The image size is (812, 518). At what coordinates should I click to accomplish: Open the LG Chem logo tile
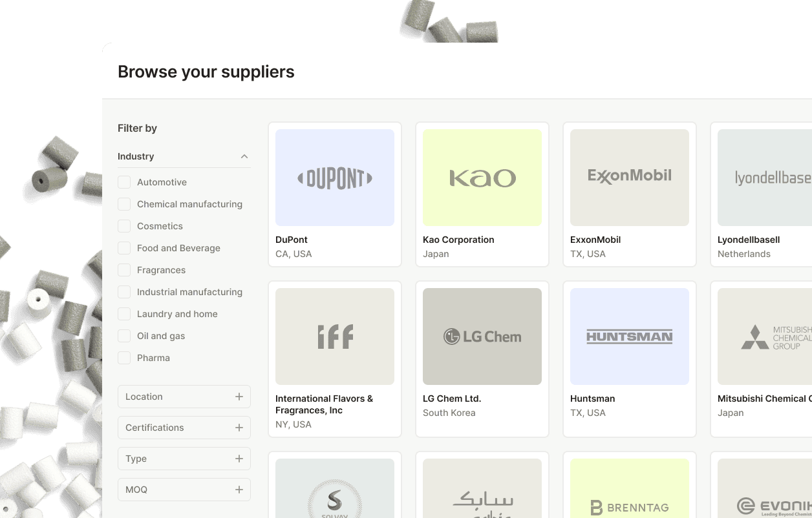click(x=482, y=337)
